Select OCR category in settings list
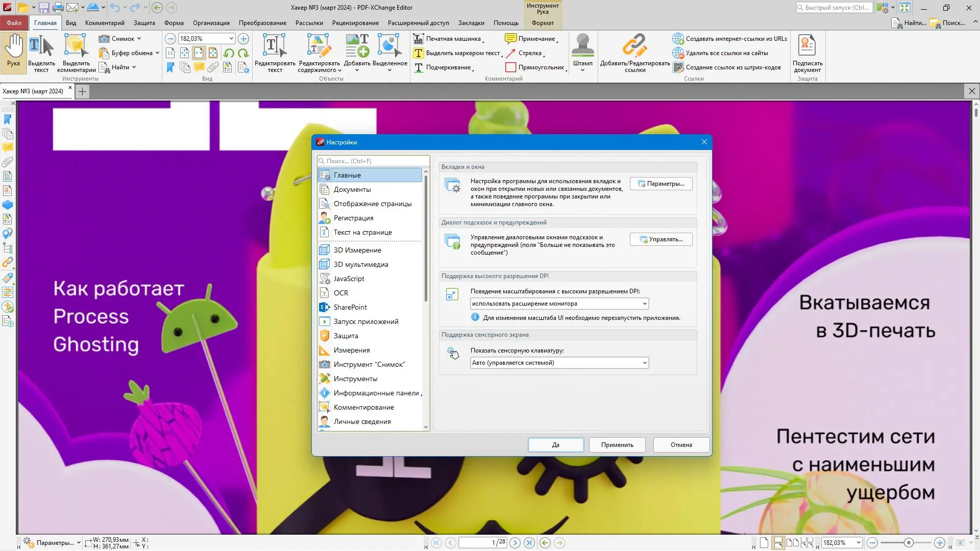The image size is (980, 551). pyautogui.click(x=340, y=293)
